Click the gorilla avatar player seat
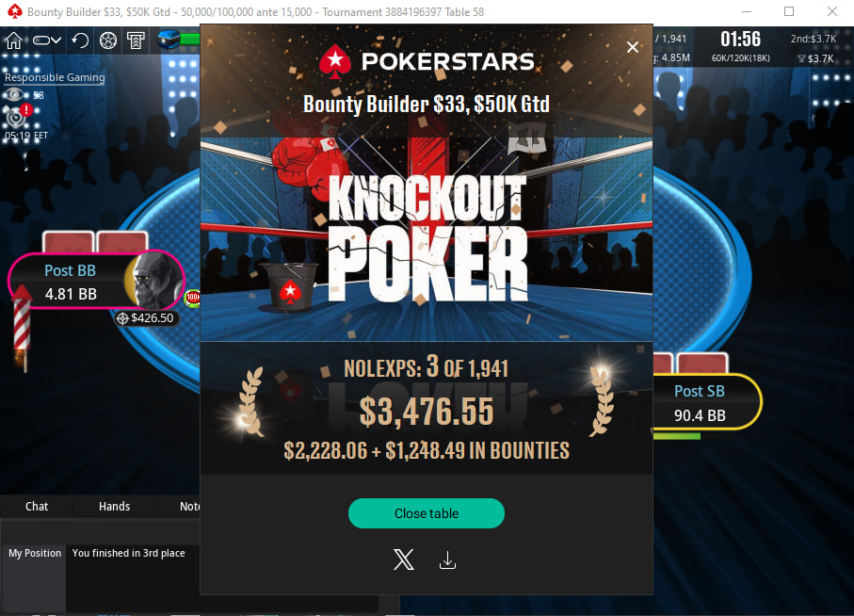The image size is (854, 616). pos(155,281)
